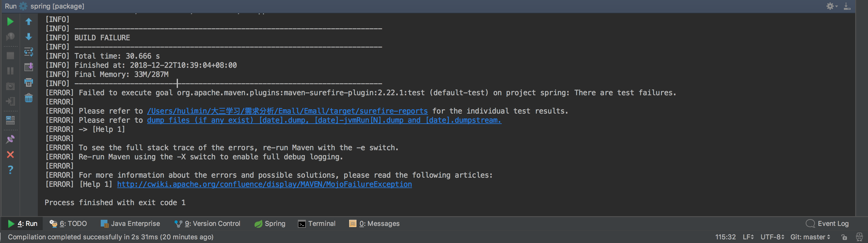The height and width of the screenshot is (243, 868).
Task: Click the exit icon in Run toolbar
Action: click(x=10, y=101)
